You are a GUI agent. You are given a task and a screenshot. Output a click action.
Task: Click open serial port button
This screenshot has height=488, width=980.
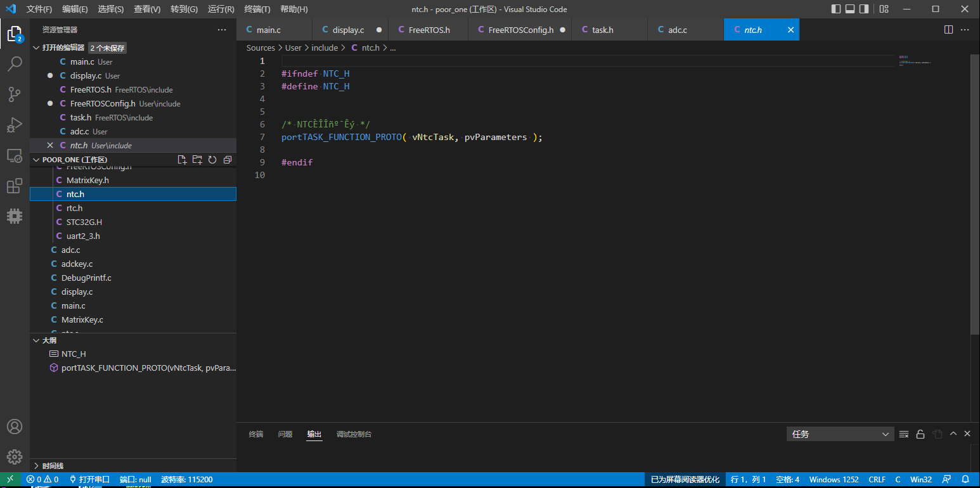(x=89, y=480)
